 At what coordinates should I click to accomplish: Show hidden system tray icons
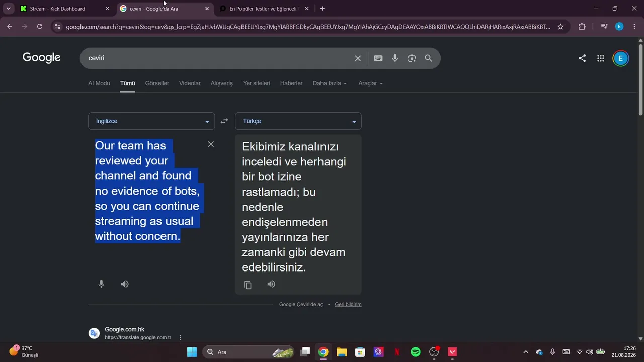point(526,352)
